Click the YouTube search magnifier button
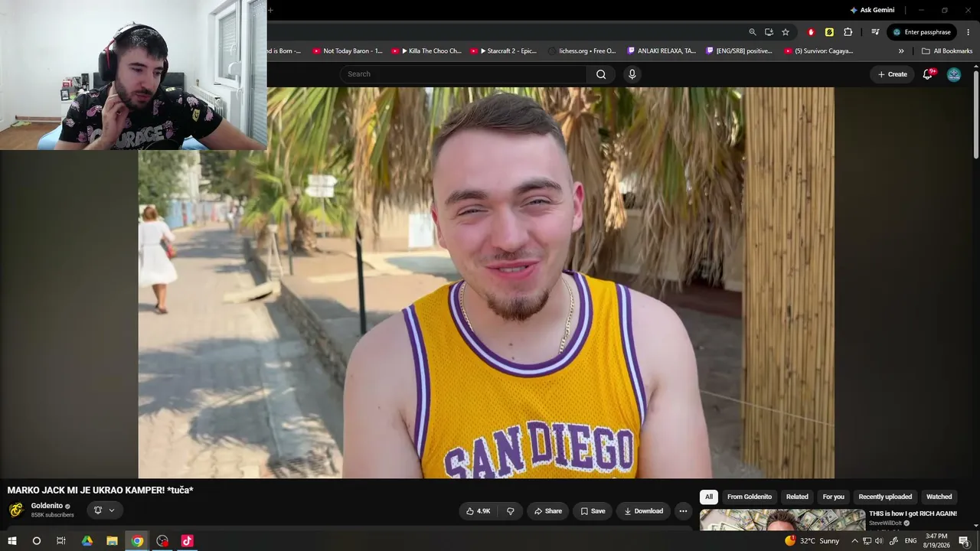 click(601, 74)
